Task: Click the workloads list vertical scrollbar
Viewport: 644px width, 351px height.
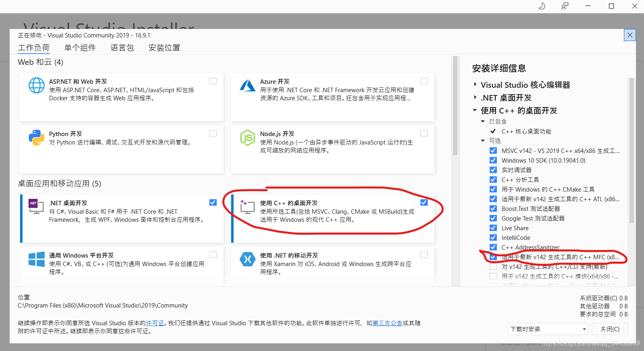Action: click(x=455, y=105)
